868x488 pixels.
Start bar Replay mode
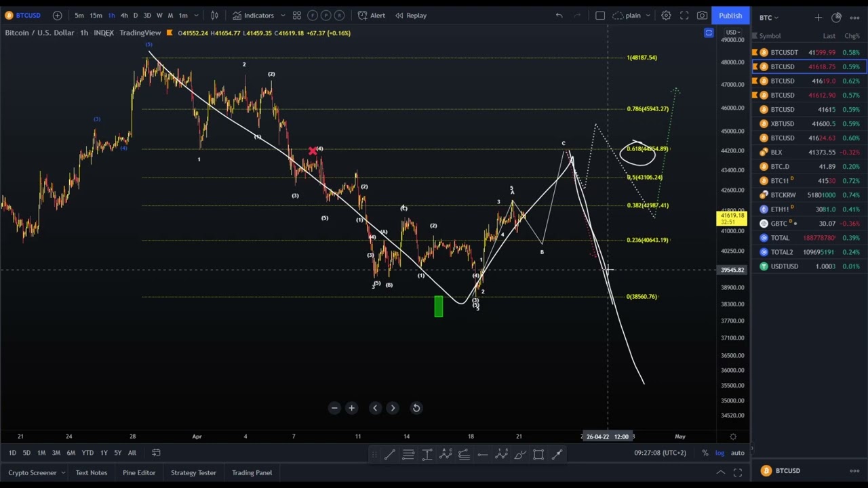point(410,15)
